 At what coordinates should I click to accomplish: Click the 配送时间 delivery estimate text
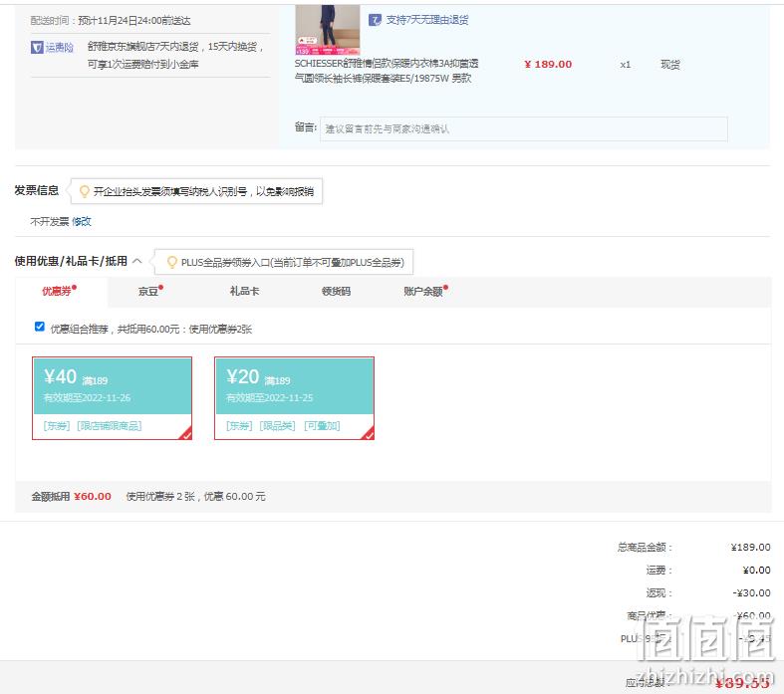point(111,21)
